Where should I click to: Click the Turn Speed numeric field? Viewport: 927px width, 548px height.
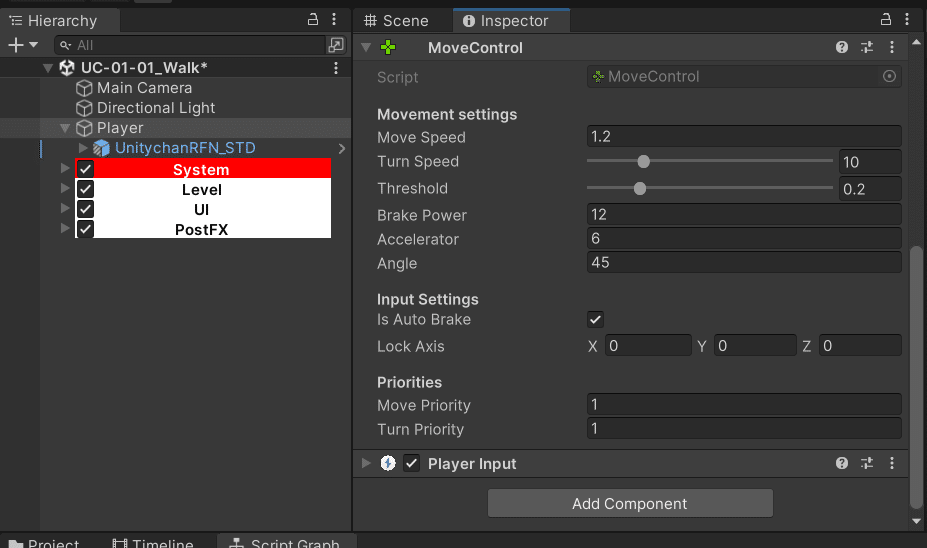pos(870,162)
